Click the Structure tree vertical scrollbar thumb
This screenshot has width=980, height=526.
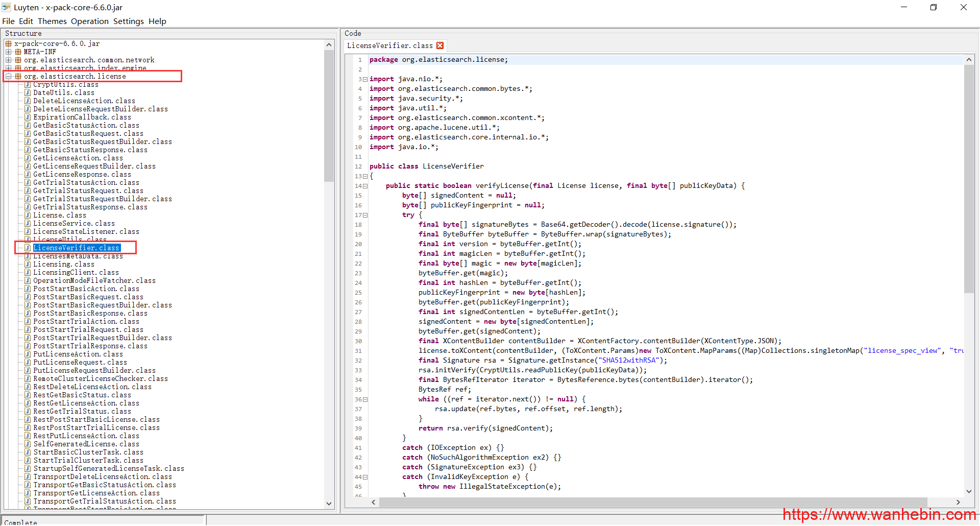(329, 116)
